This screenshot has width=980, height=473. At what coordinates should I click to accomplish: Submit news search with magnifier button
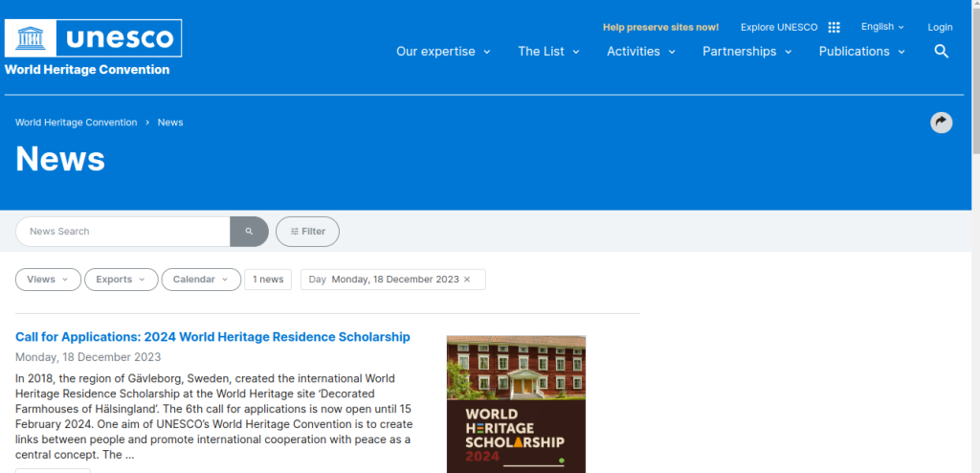(250, 232)
